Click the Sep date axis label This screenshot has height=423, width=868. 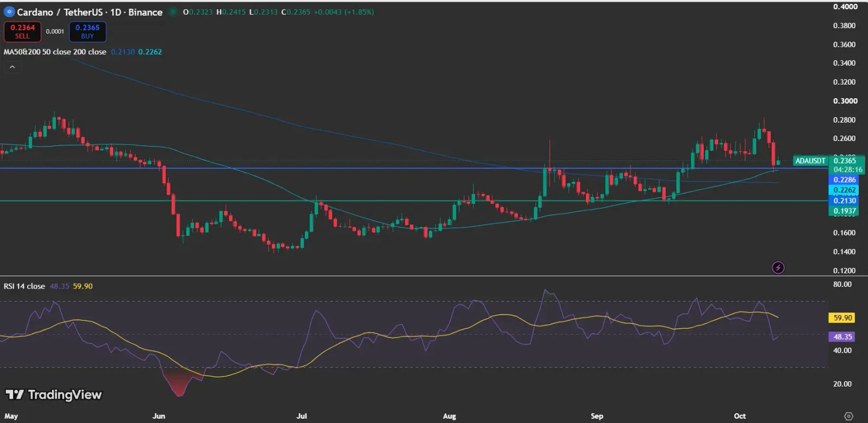click(597, 416)
